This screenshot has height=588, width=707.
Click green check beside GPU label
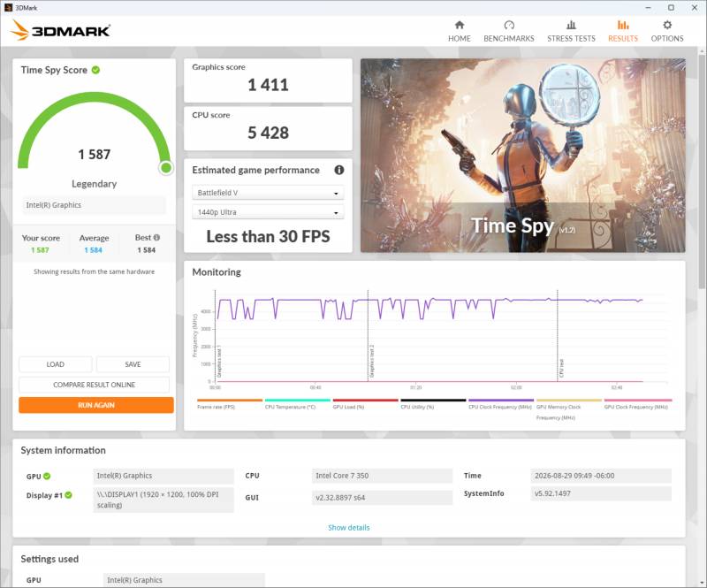[x=47, y=476]
